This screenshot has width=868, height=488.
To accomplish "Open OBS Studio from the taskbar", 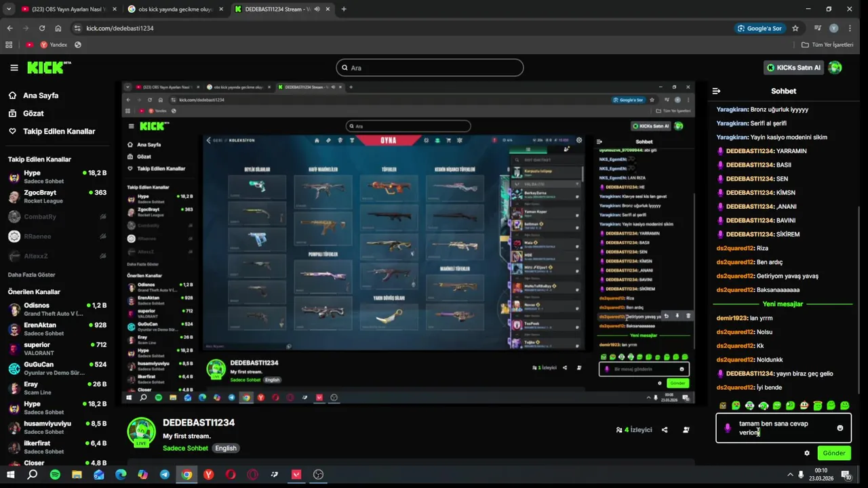I will 318,474.
